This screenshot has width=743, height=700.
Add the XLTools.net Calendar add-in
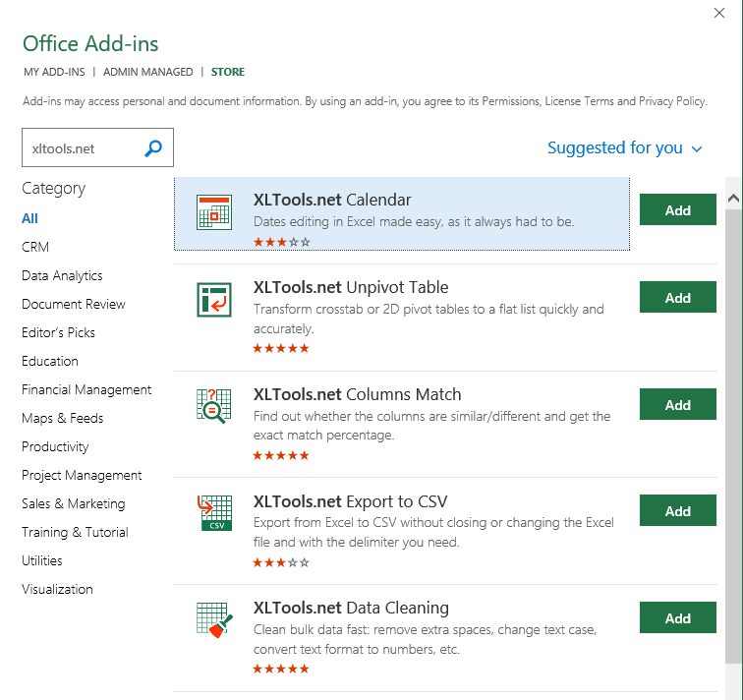tap(677, 209)
